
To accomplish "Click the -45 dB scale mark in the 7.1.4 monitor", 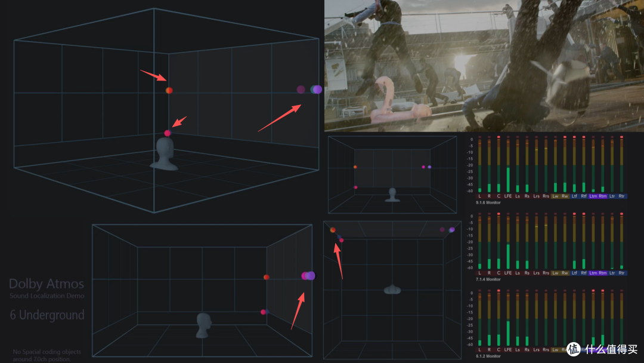I will click(x=470, y=262).
